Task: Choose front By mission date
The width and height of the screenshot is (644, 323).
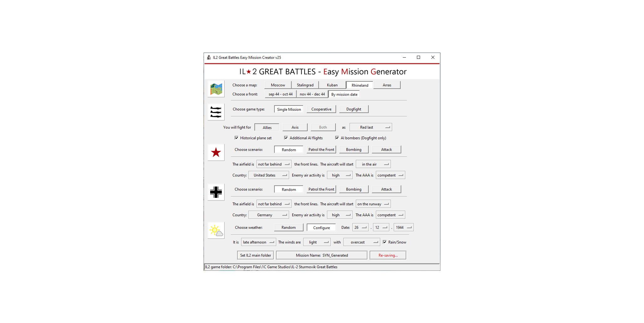Action: point(344,94)
